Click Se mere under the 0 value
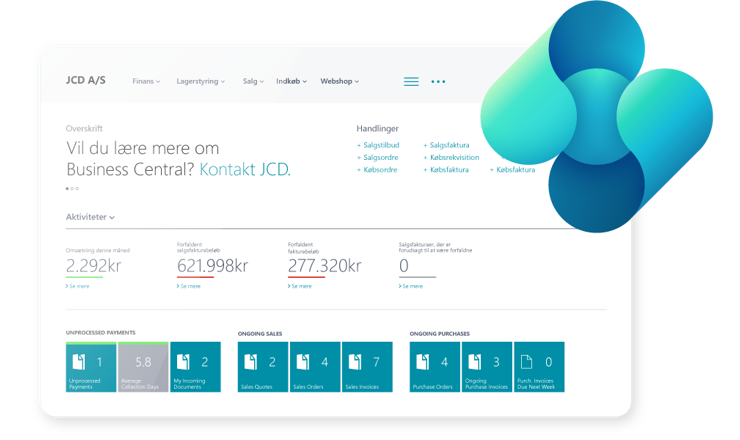The width and height of the screenshot is (740, 440). pos(411,286)
